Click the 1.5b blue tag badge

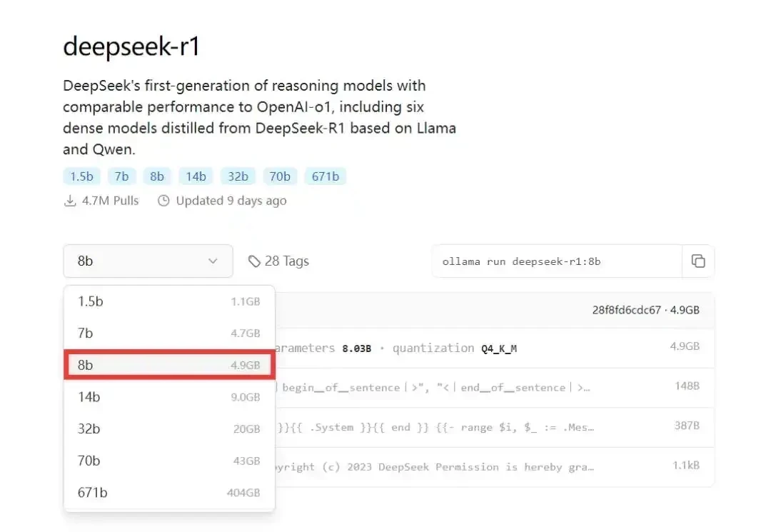click(x=81, y=176)
